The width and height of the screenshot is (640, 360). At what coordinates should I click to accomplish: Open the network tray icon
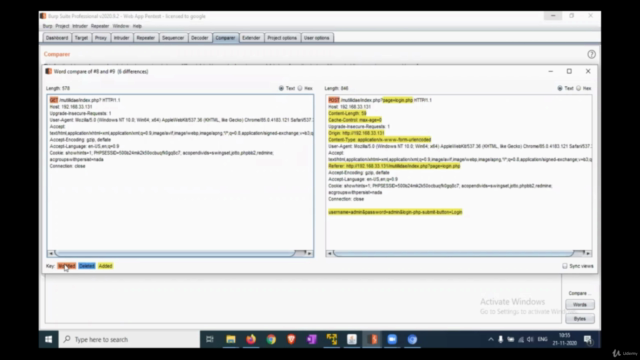[520, 339]
